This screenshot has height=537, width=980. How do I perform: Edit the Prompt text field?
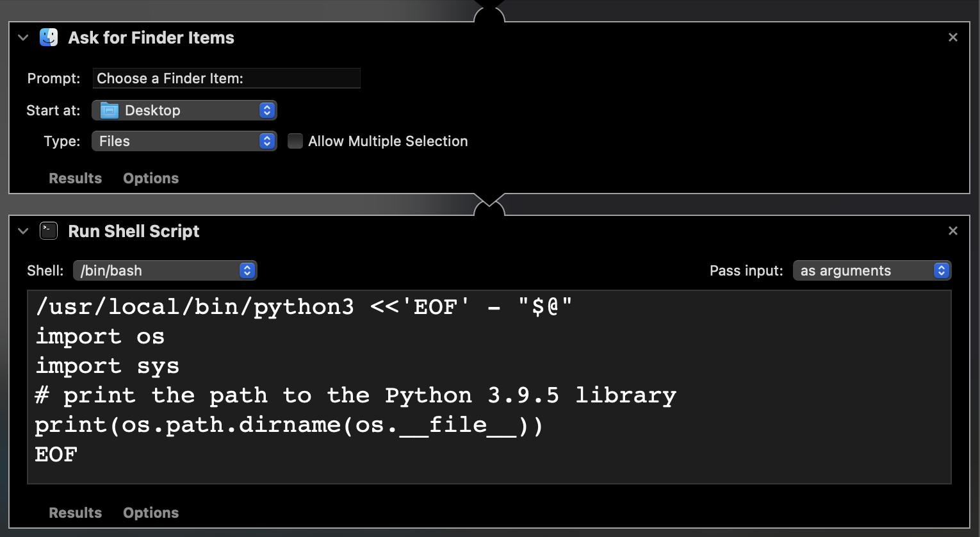(x=227, y=78)
